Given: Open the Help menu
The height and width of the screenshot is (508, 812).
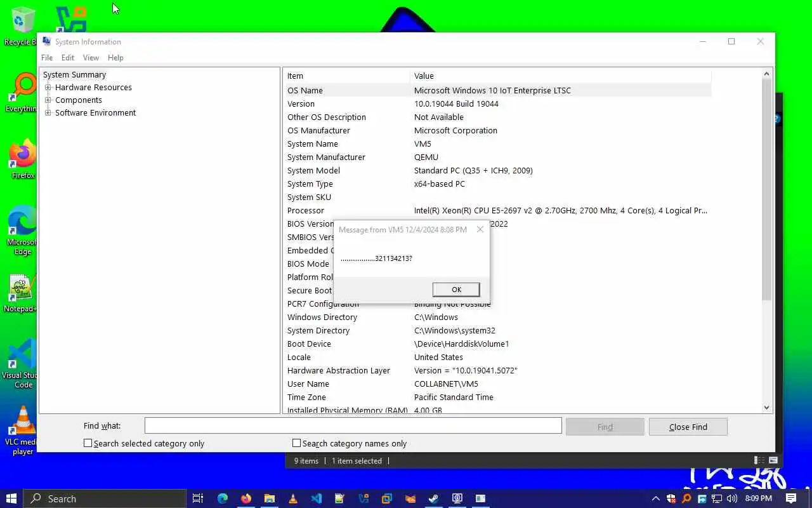Looking at the screenshot, I should [115, 58].
